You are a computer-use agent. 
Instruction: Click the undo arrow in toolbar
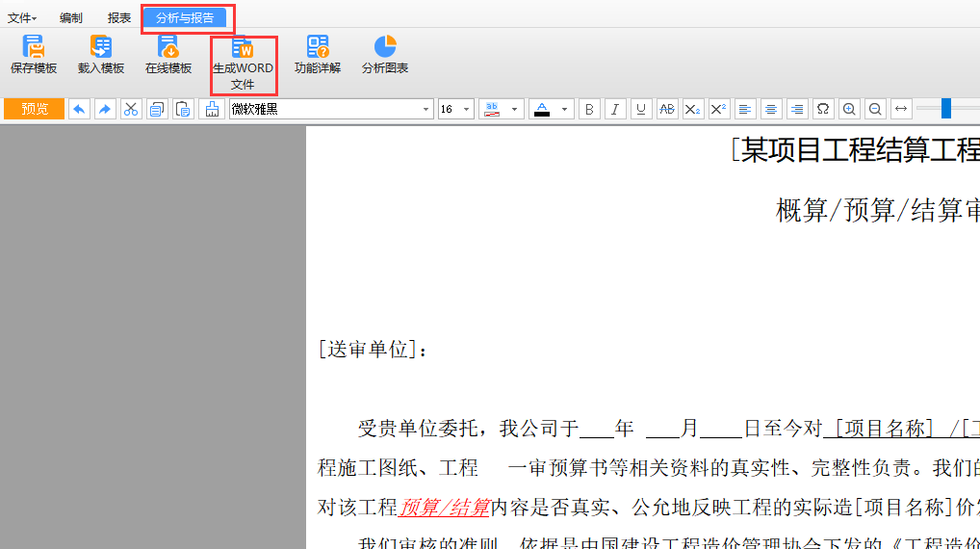point(79,109)
